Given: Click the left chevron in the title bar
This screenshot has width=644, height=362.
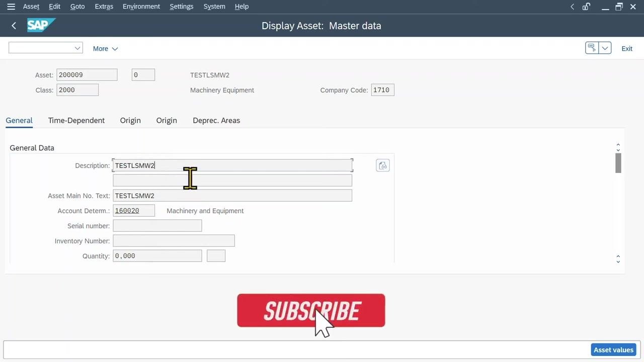Looking at the screenshot, I should (x=572, y=7).
